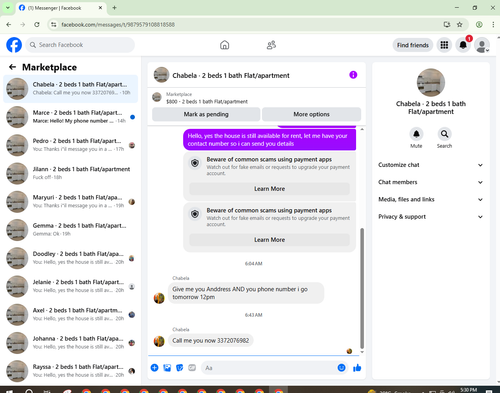Open the Chrome three-dot menu
The height and width of the screenshot is (393, 500).
(493, 24)
